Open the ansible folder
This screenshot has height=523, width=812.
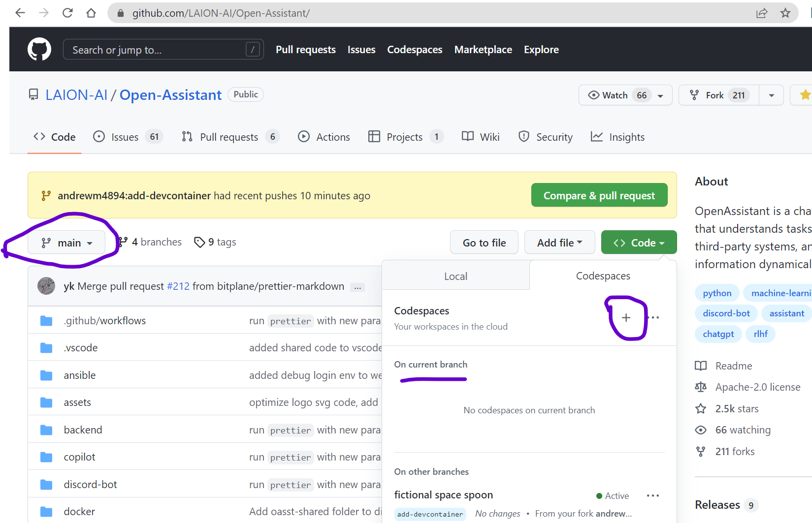pyautogui.click(x=80, y=375)
